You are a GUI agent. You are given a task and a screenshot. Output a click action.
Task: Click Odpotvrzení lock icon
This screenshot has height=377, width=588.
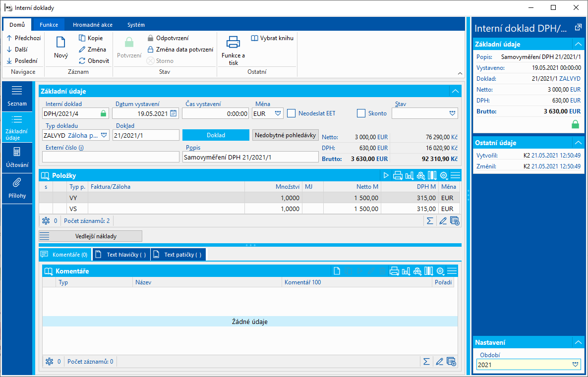click(x=150, y=38)
